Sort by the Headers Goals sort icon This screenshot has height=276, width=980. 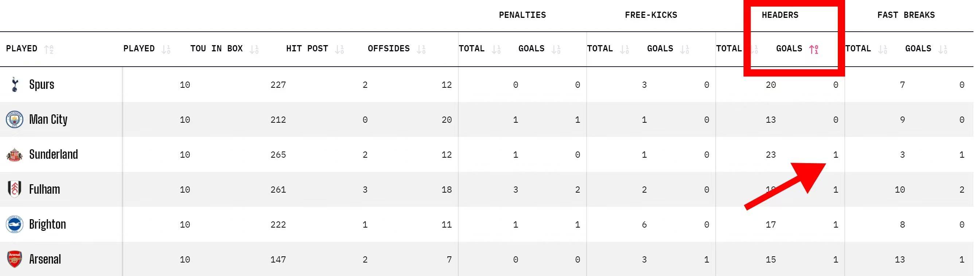click(x=814, y=49)
